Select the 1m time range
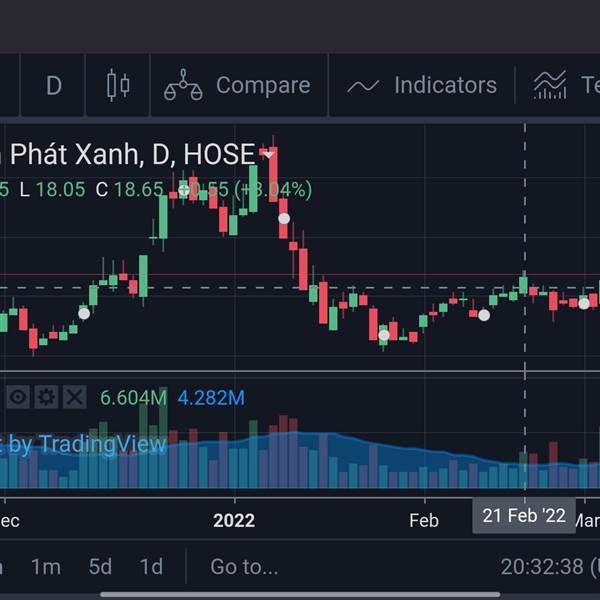 click(x=46, y=566)
